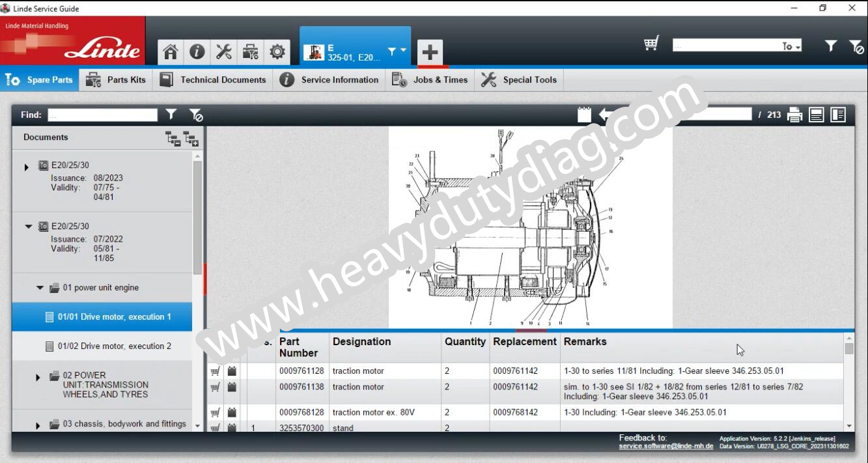Clear the header search filter
The height and width of the screenshot is (463, 868).
856,46
